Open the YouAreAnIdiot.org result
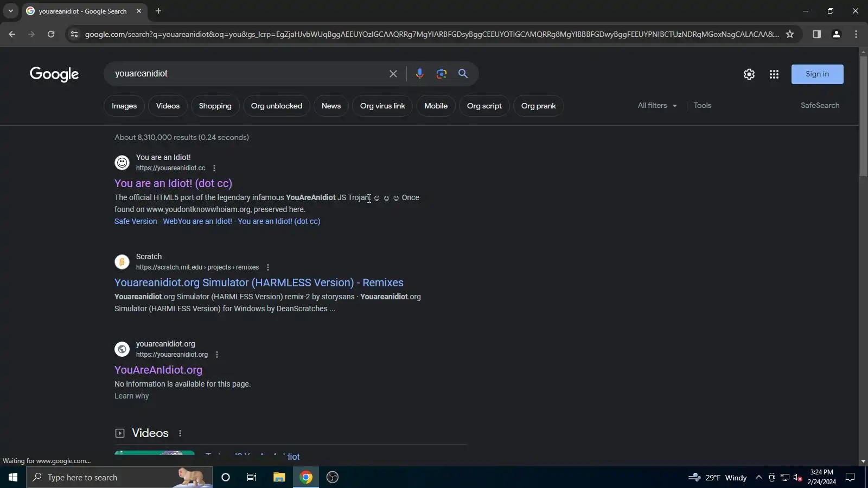 pos(158,370)
